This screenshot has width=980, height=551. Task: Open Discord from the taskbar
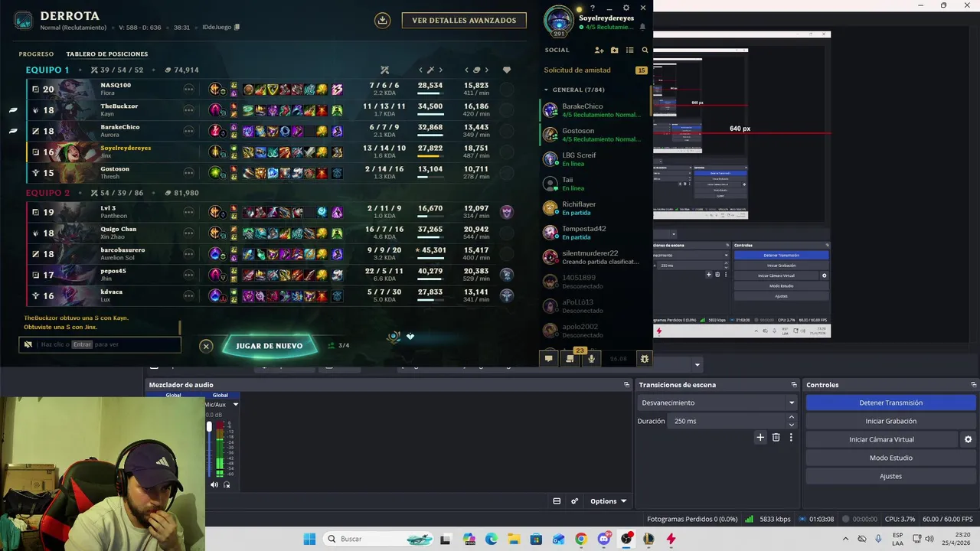click(604, 539)
